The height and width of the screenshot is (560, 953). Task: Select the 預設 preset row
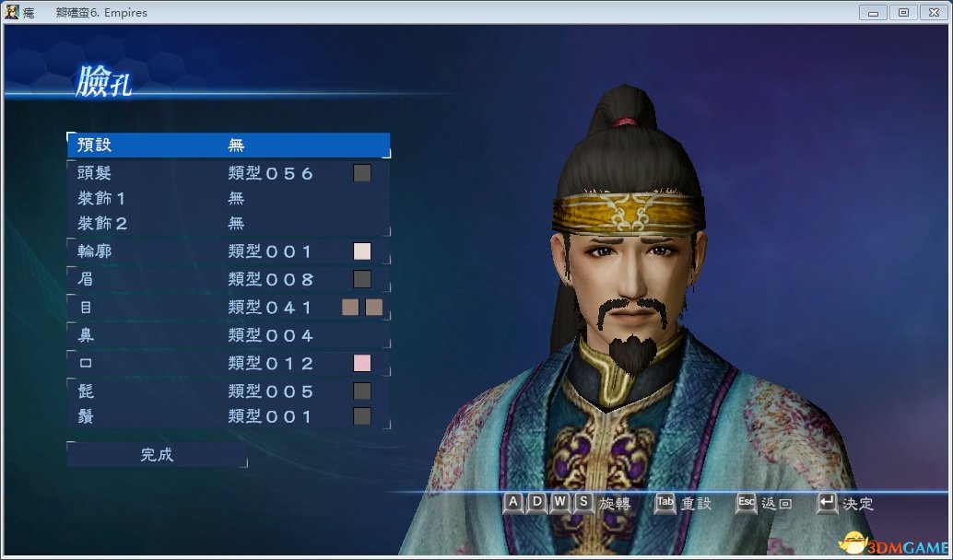click(229, 146)
